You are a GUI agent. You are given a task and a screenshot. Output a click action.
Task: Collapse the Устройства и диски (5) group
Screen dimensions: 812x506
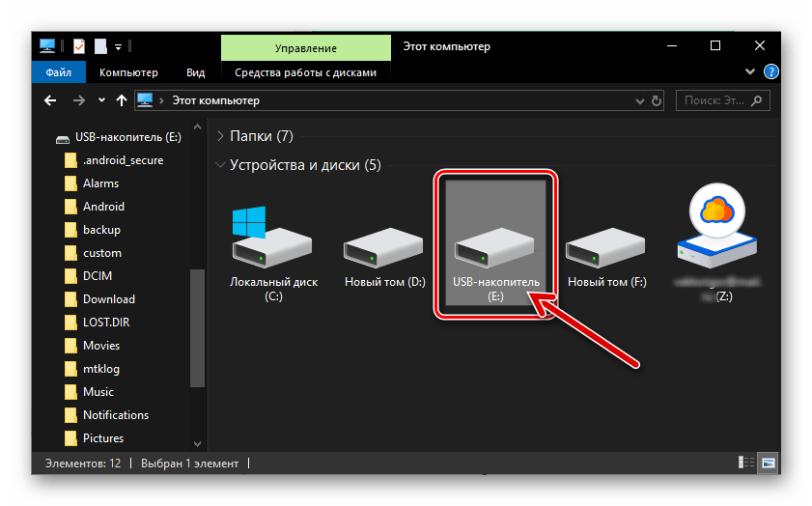[x=221, y=165]
